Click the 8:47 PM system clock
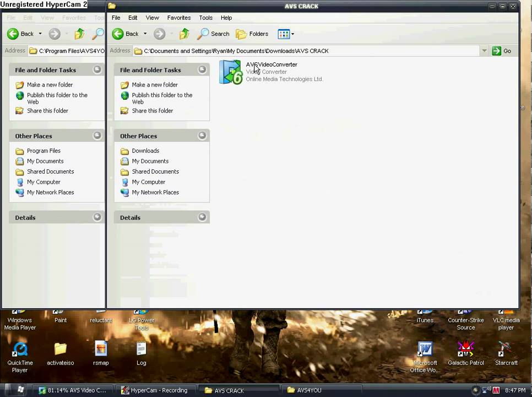The width and height of the screenshot is (532, 397). [515, 390]
